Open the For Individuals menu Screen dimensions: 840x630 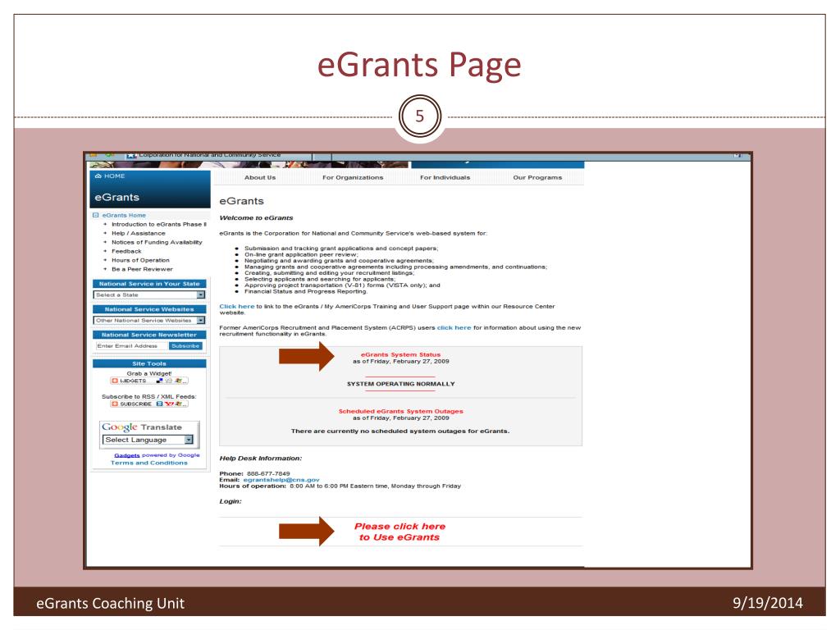445,177
